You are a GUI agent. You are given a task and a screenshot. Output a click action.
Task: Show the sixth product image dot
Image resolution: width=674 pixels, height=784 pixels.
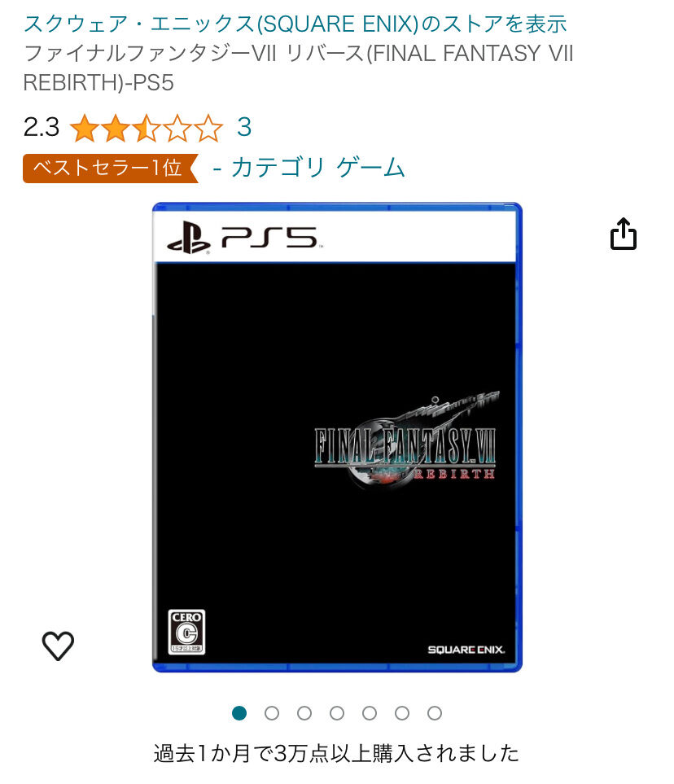coord(402,713)
